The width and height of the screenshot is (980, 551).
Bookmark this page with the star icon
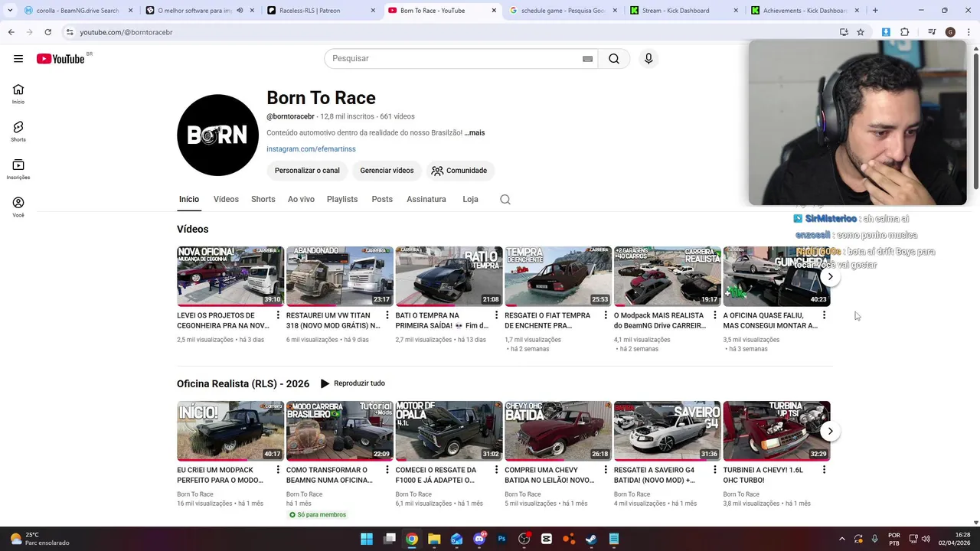(861, 32)
